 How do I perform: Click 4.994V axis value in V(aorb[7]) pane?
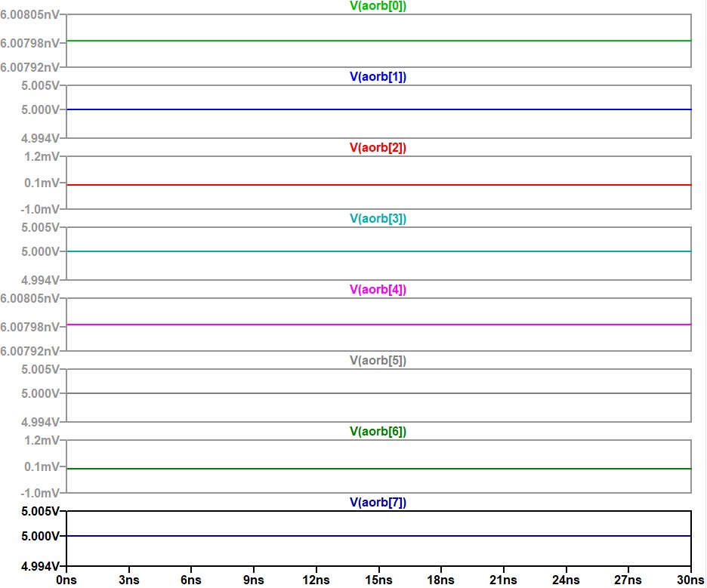click(x=40, y=566)
